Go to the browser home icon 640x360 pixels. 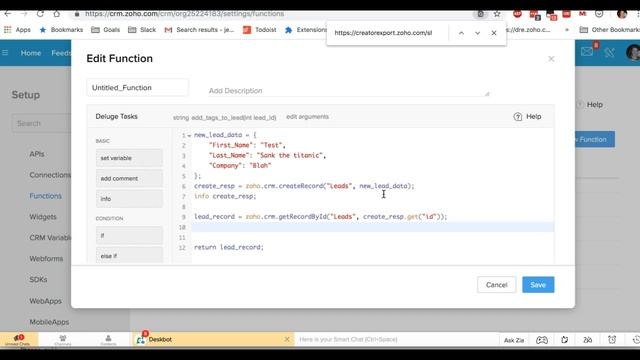click(x=56, y=14)
